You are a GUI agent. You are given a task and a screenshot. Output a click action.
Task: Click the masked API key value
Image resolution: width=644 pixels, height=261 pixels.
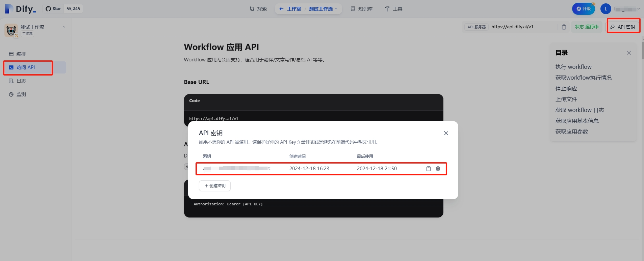(x=237, y=168)
